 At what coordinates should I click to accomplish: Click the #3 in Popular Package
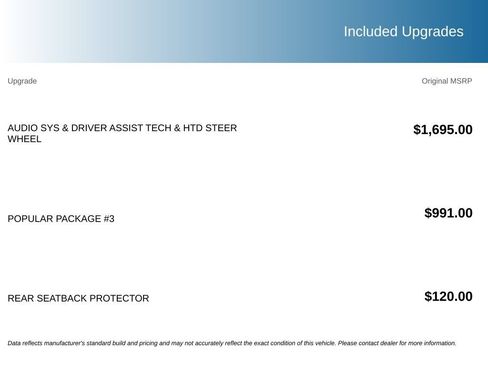(x=109, y=219)
